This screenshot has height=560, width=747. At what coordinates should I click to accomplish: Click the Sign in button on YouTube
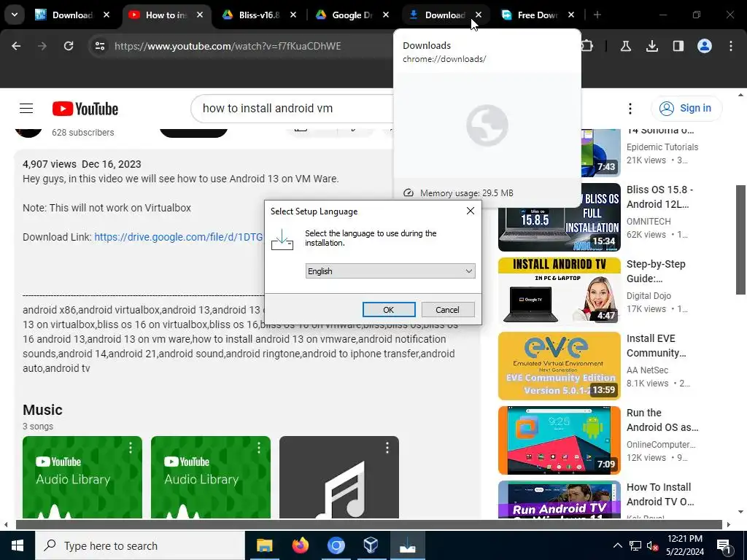click(686, 109)
